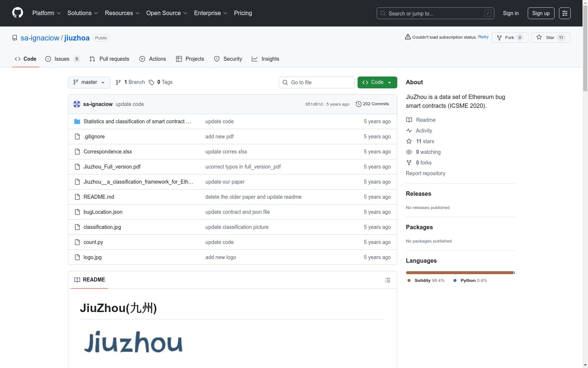This screenshot has height=368, width=588.
Task: Expand the Enterprise dropdown
Action: click(211, 13)
